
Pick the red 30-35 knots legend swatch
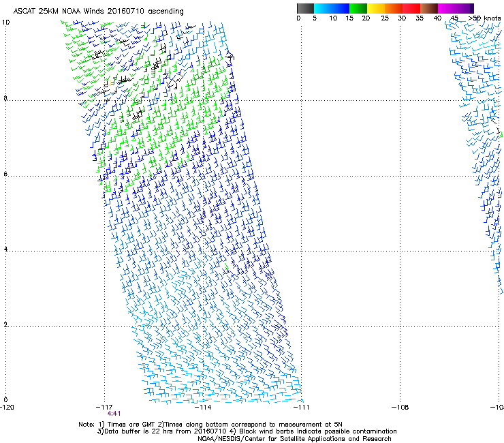[411, 8]
